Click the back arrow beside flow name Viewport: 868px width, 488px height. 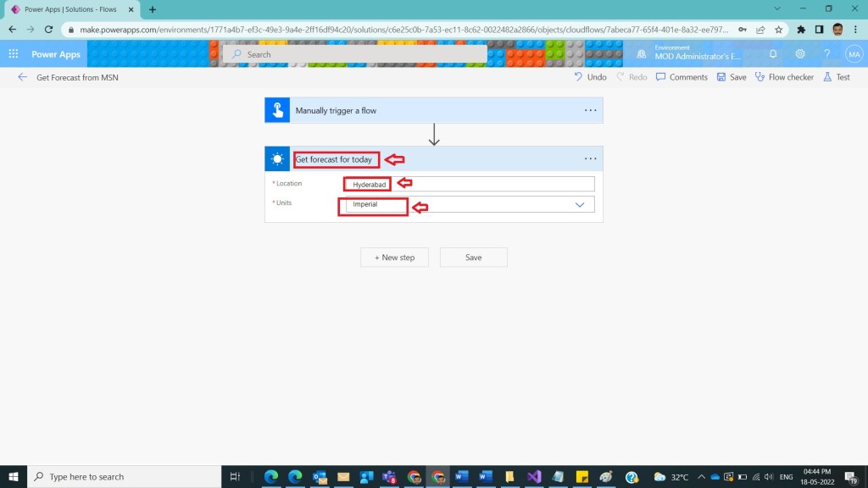(22, 77)
